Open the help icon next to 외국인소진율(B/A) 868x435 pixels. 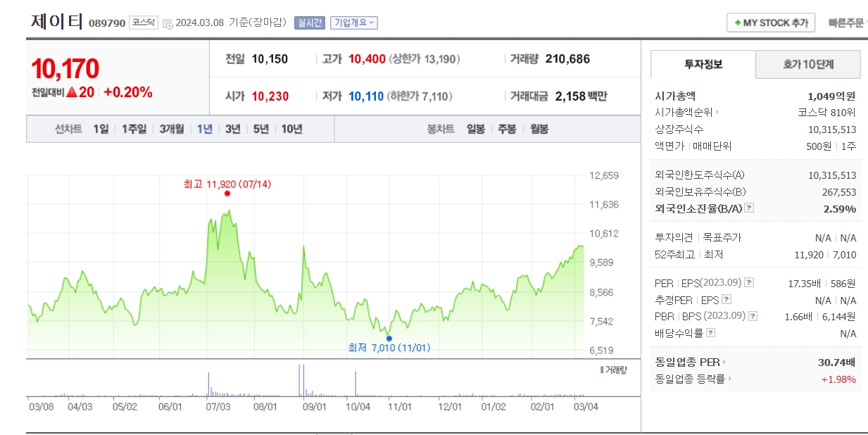click(x=749, y=208)
